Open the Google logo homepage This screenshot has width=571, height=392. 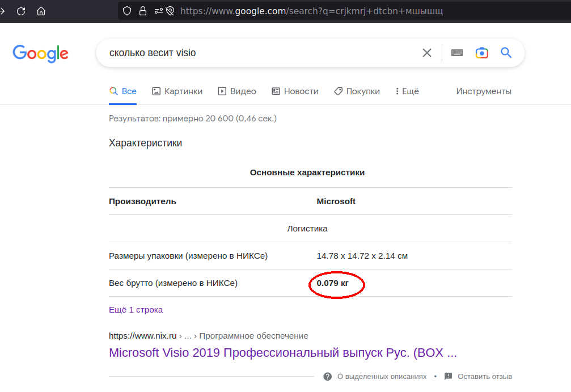pos(40,53)
